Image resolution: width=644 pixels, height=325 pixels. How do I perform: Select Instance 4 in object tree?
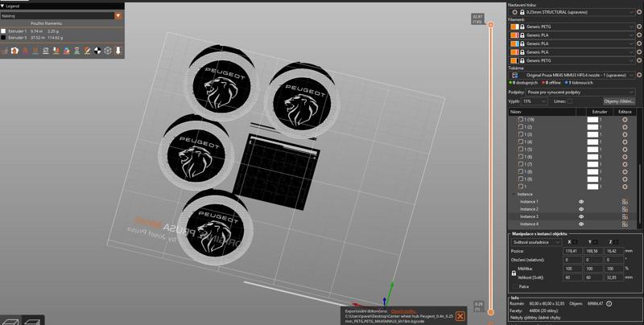[x=529, y=224]
